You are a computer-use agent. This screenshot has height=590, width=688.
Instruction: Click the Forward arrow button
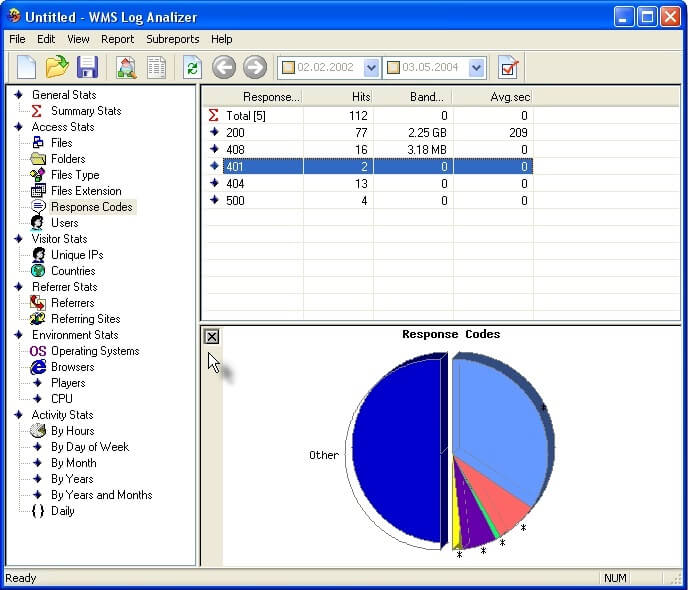pyautogui.click(x=255, y=67)
